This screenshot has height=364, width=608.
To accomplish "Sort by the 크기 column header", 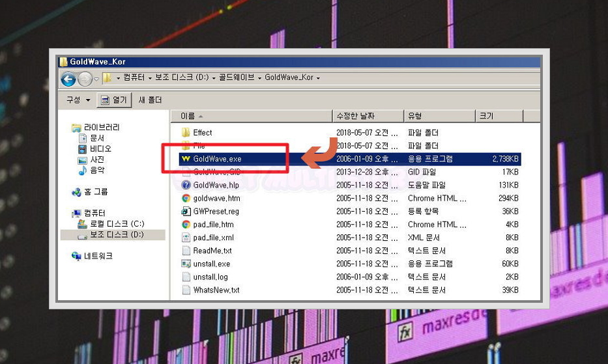I will [x=499, y=116].
